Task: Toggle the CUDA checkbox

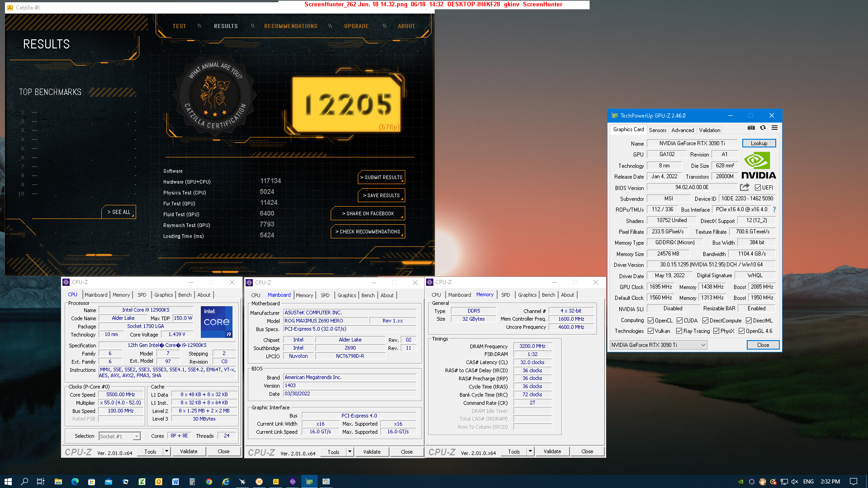Action: [679, 320]
